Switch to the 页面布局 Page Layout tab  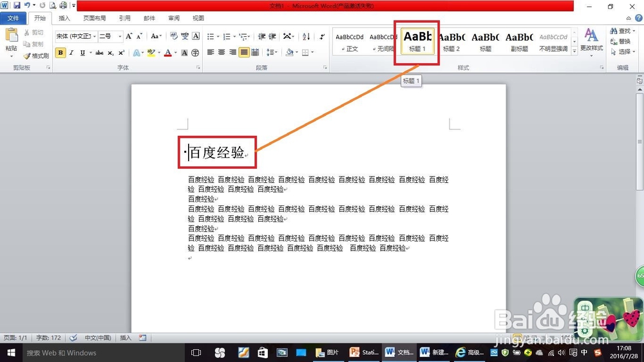point(95,18)
